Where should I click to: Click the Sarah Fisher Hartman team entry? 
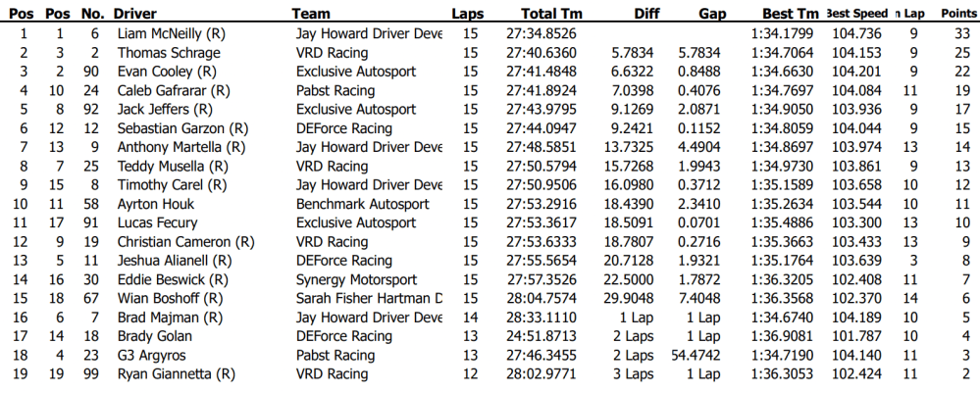click(x=369, y=299)
